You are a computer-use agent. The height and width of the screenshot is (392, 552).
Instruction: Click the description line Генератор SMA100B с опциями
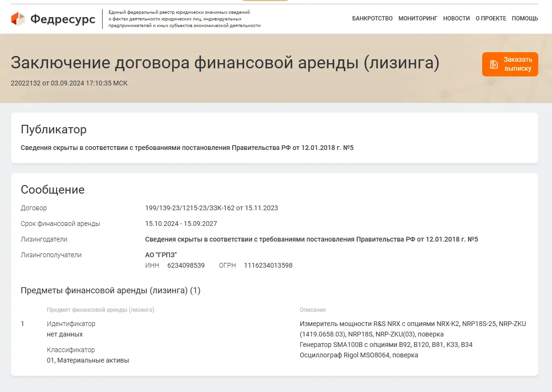click(x=386, y=345)
